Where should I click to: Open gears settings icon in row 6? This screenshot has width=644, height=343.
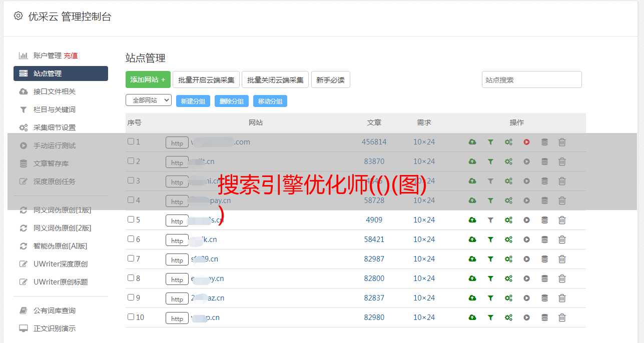click(x=508, y=239)
